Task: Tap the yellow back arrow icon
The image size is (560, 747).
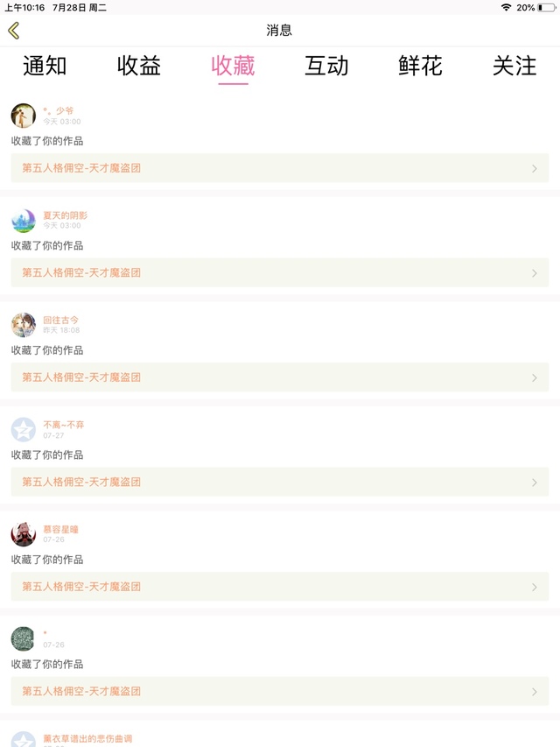Action: click(x=14, y=31)
